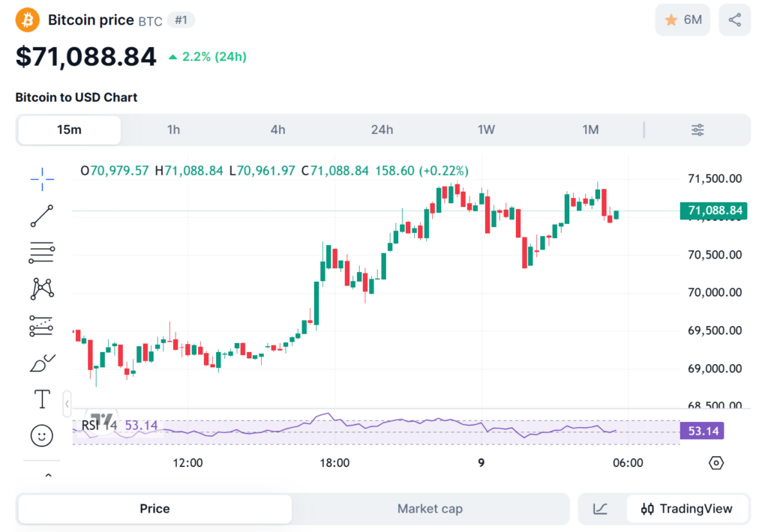Select the trend line drawing tool

42,216
